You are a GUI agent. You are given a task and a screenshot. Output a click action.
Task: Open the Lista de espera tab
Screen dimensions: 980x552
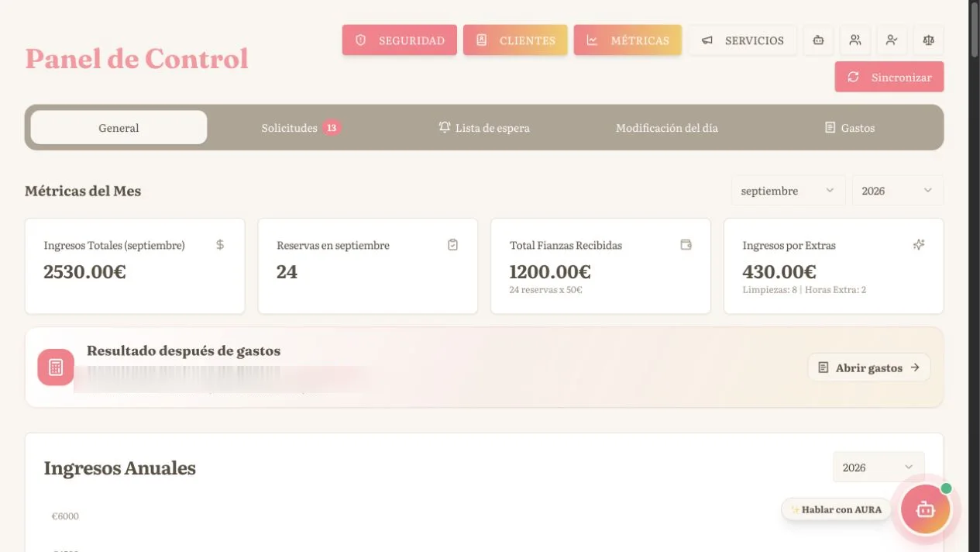pos(484,128)
